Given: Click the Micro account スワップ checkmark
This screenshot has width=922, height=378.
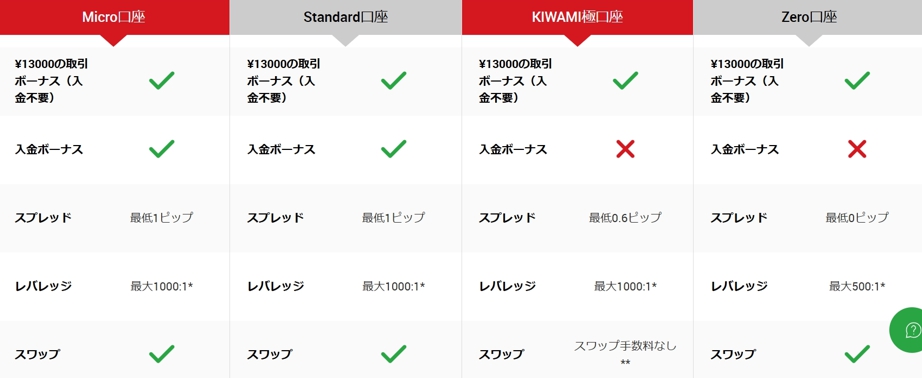Looking at the screenshot, I should (x=161, y=354).
